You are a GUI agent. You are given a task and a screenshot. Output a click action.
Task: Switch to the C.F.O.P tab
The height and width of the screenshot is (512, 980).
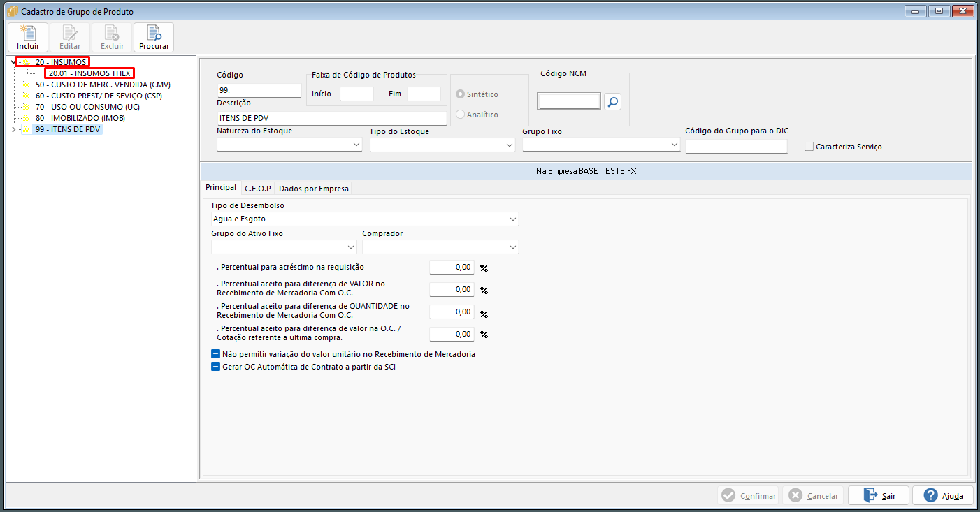point(258,189)
